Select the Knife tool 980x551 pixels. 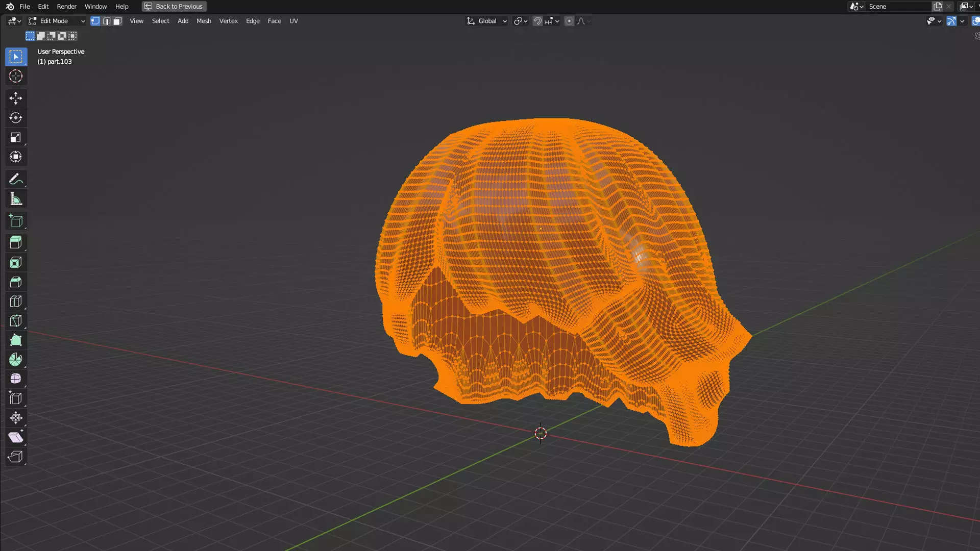(15, 321)
